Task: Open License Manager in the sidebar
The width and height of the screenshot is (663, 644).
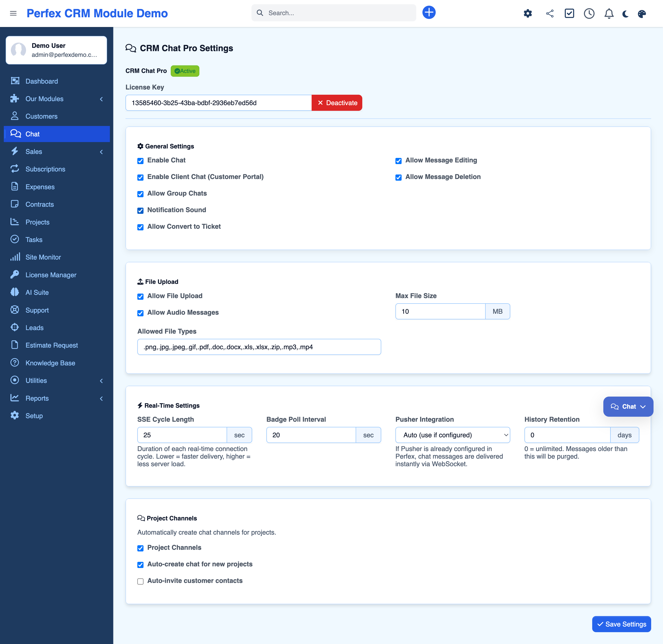Action: [x=51, y=275]
